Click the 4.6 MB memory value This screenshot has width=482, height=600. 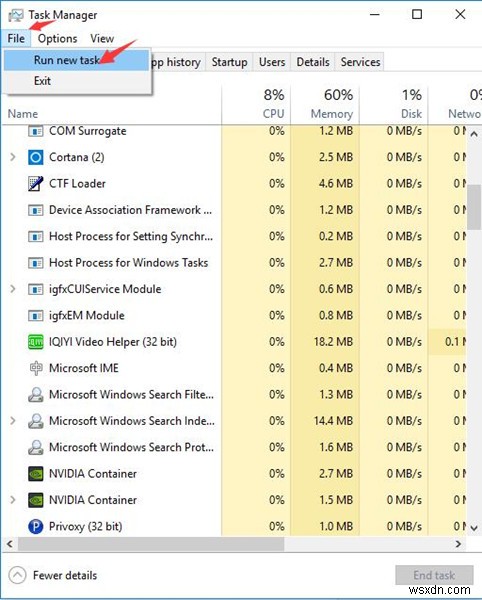point(336,184)
